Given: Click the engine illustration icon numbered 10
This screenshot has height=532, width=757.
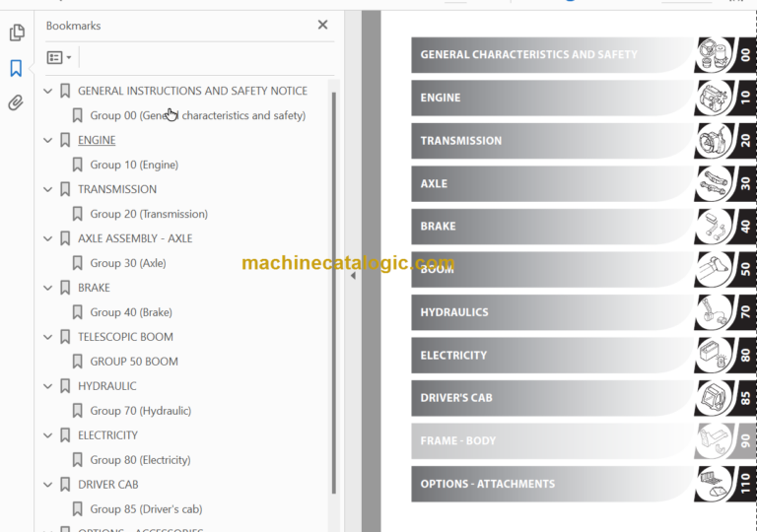Looking at the screenshot, I should 714,98.
